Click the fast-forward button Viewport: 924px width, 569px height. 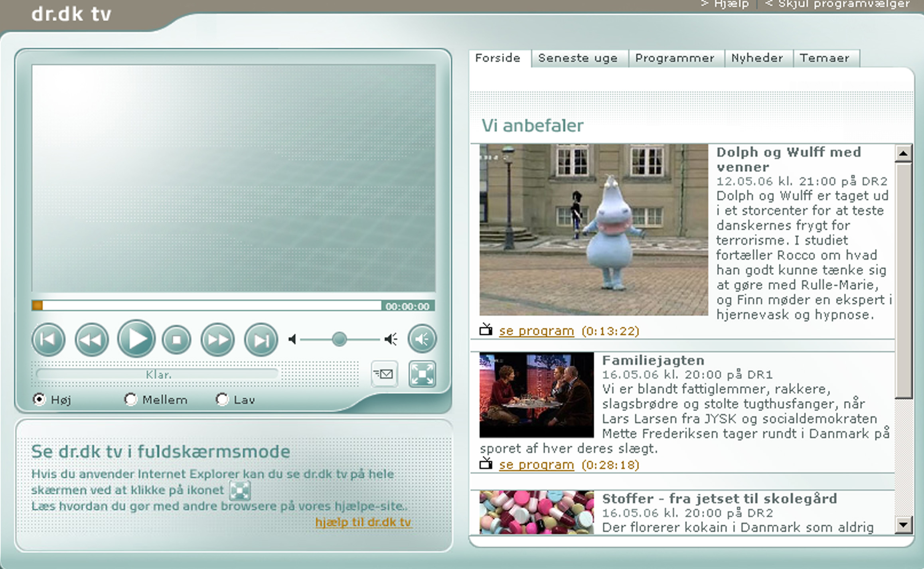click(217, 340)
